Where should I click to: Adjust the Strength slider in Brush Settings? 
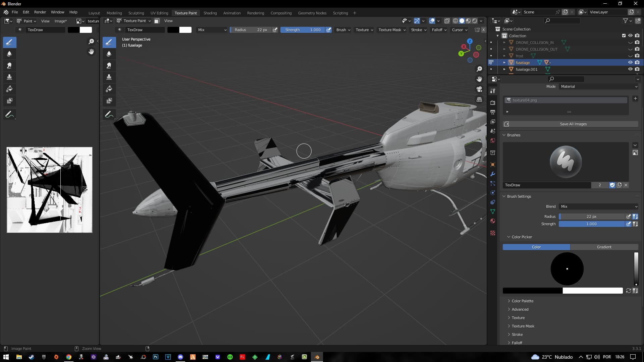coord(591,224)
